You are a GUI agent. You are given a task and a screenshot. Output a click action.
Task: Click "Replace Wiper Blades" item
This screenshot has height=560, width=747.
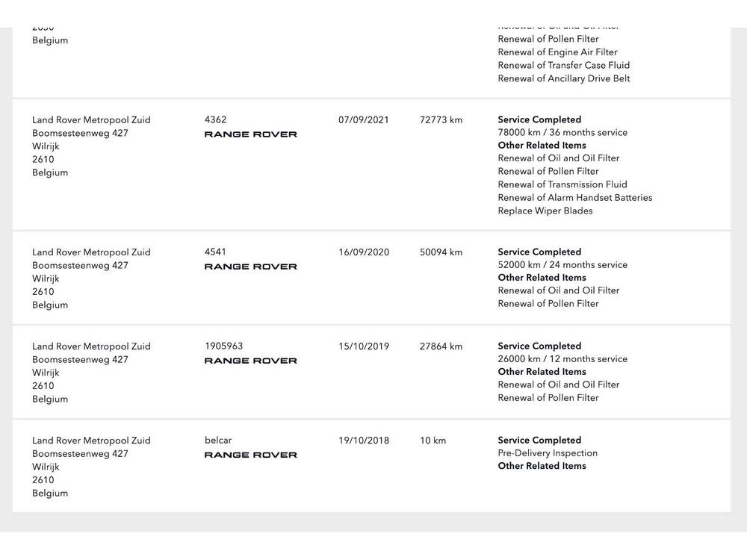[545, 211]
